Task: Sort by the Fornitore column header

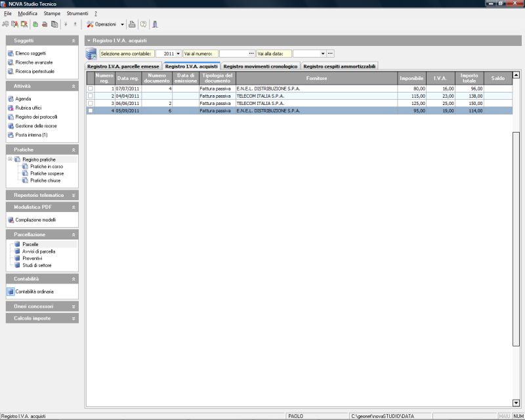Action: (316, 78)
